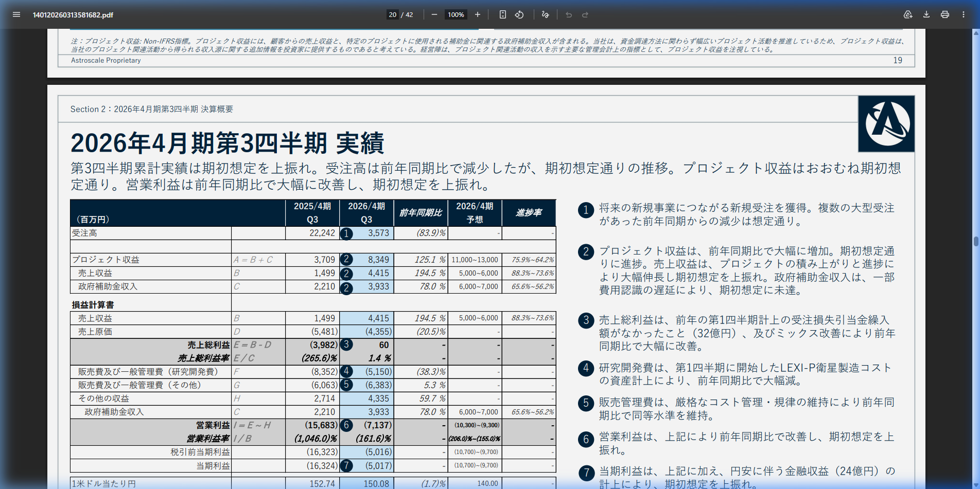Click the Astroscale logo on the slide
This screenshot has height=489, width=980.
coord(886,124)
